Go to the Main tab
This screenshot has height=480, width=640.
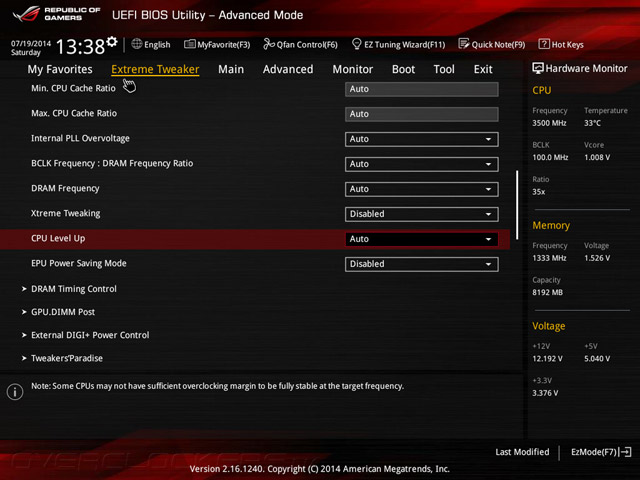click(231, 69)
